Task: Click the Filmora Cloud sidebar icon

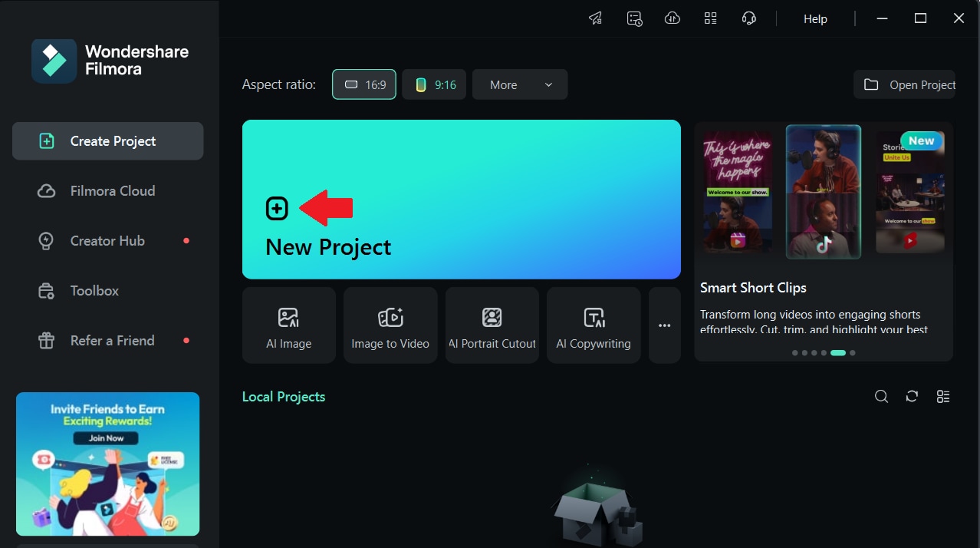Action: click(x=46, y=191)
